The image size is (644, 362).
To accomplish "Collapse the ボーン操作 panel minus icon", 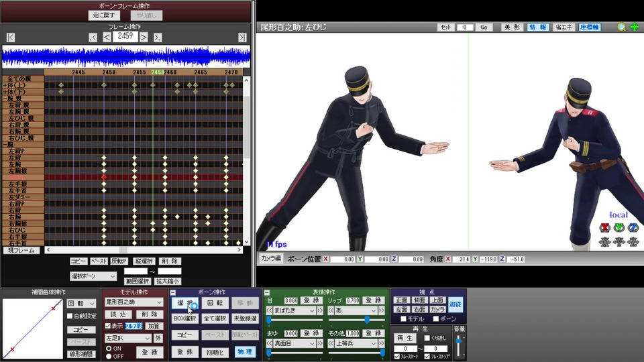I will pyautogui.click(x=173, y=293).
